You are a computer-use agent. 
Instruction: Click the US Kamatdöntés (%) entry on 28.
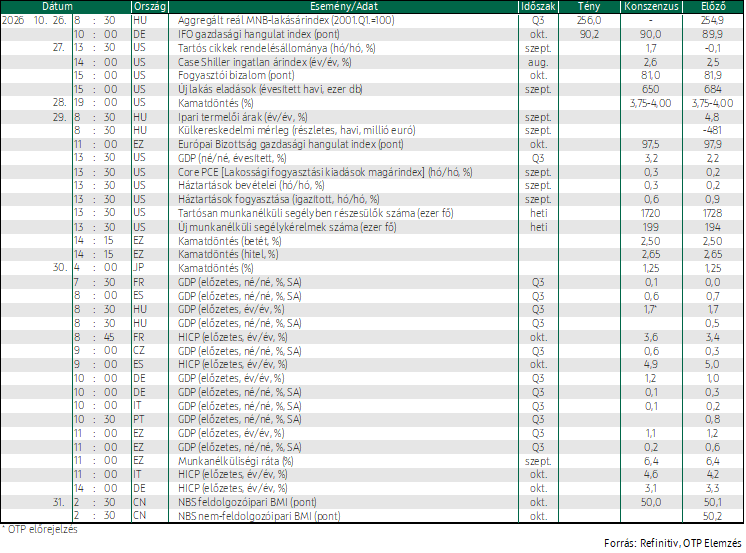point(216,103)
